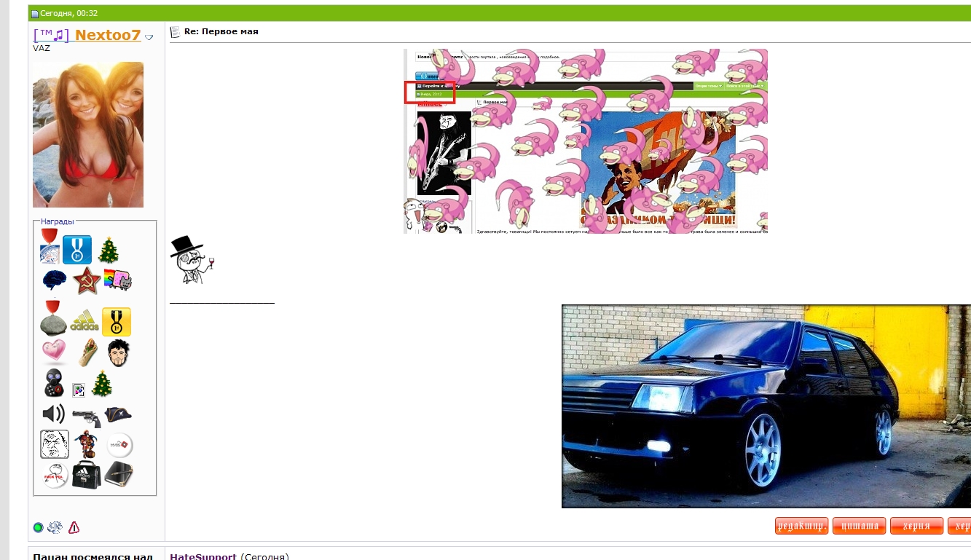This screenshot has height=560, width=971.
Task: Click the notebook with pen award icon
Action: click(x=119, y=475)
